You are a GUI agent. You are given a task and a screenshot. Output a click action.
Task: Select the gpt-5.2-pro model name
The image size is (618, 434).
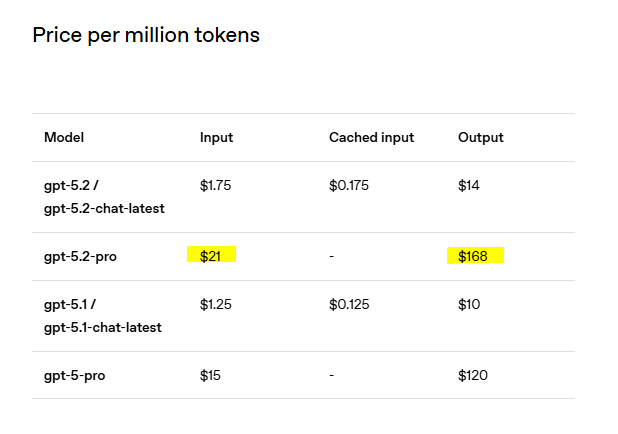pos(80,257)
